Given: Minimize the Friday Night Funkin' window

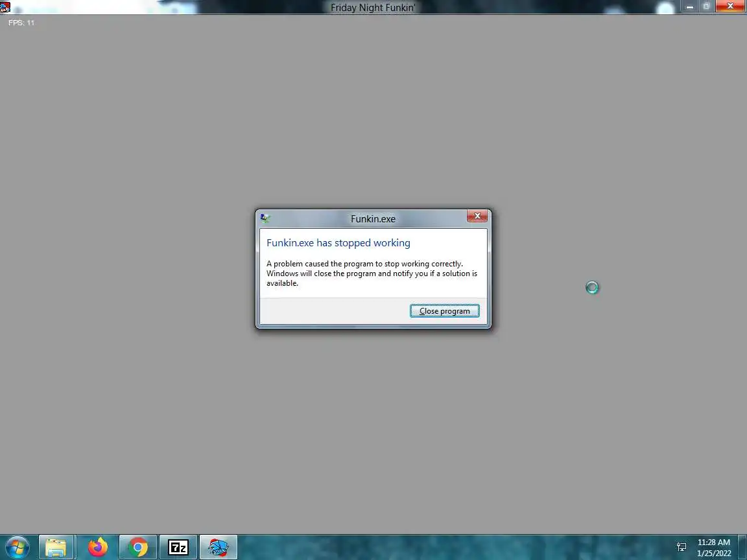Looking at the screenshot, I should [x=689, y=6].
